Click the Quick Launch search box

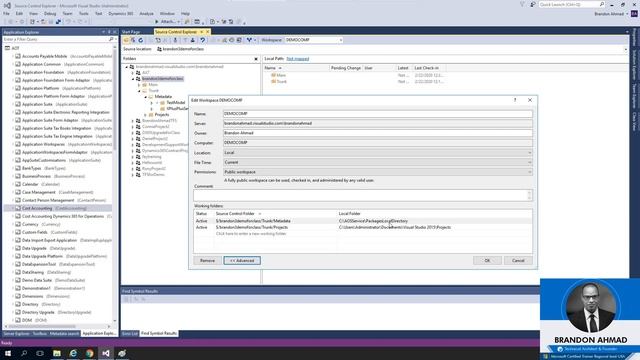pyautogui.click(x=571, y=4)
